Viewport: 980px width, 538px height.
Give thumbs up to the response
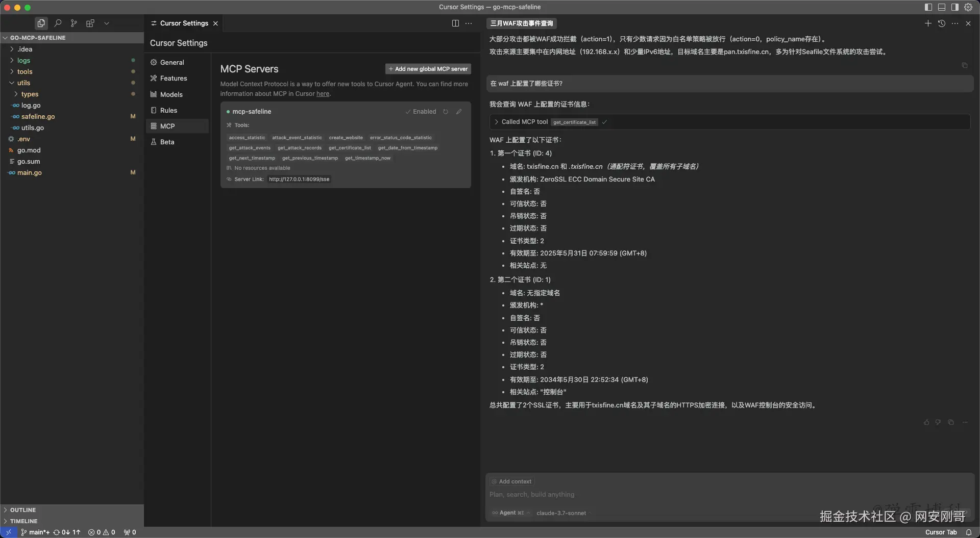point(926,422)
